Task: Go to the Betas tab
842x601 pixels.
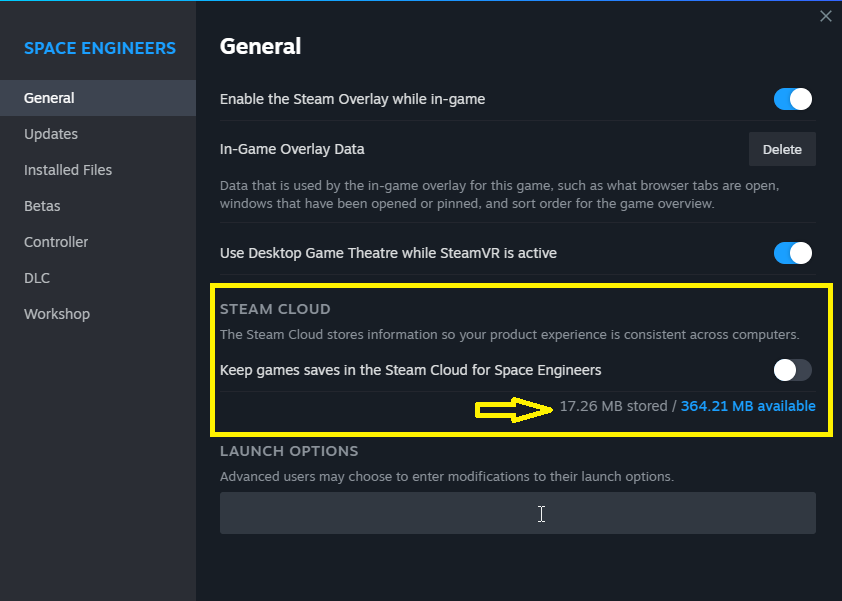Action: 42,206
